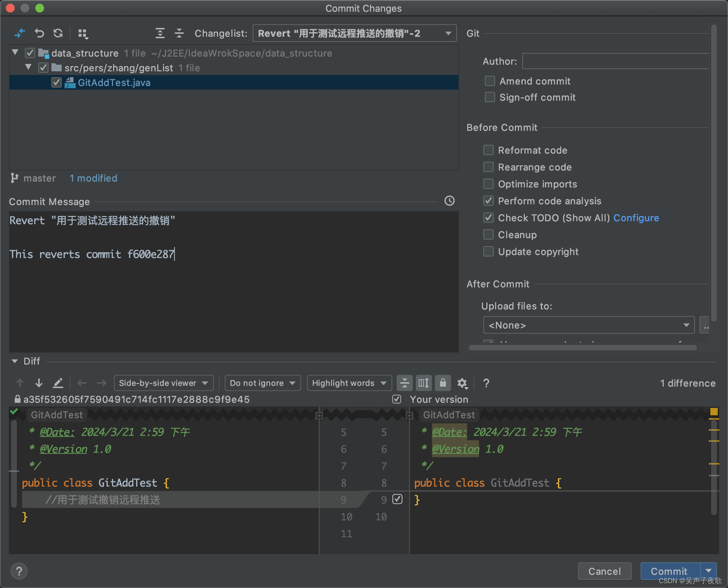Enable Reformat code checkbox
Viewport: 728px width, 588px height.
click(x=488, y=150)
